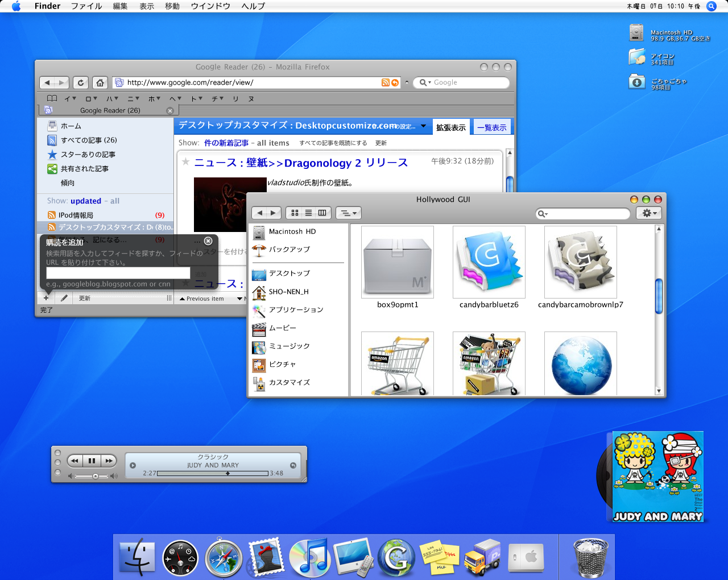Open iTunes from the Dock

309,558
